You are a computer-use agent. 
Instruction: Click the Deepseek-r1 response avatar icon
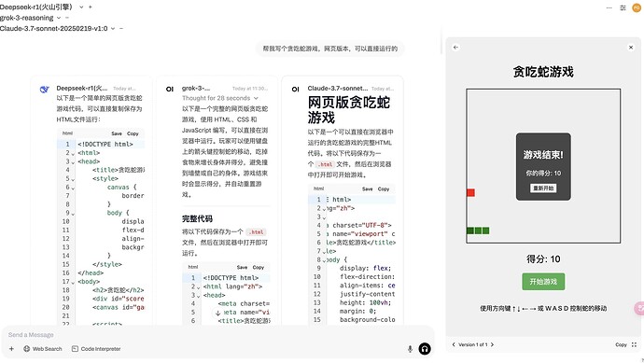45,89
